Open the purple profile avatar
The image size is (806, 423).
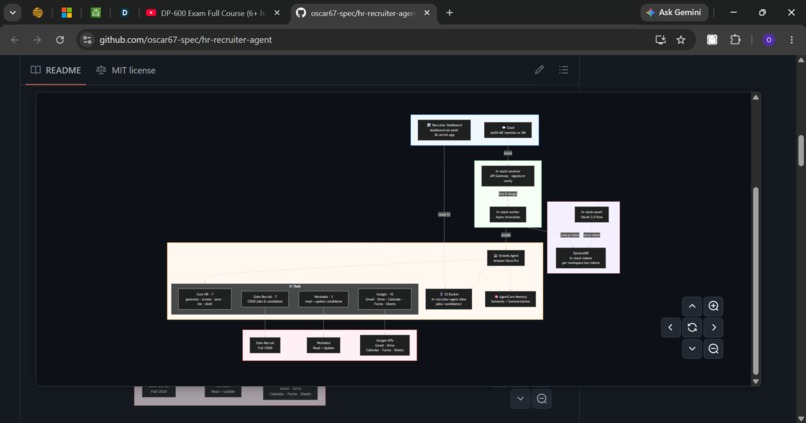pyautogui.click(x=768, y=40)
